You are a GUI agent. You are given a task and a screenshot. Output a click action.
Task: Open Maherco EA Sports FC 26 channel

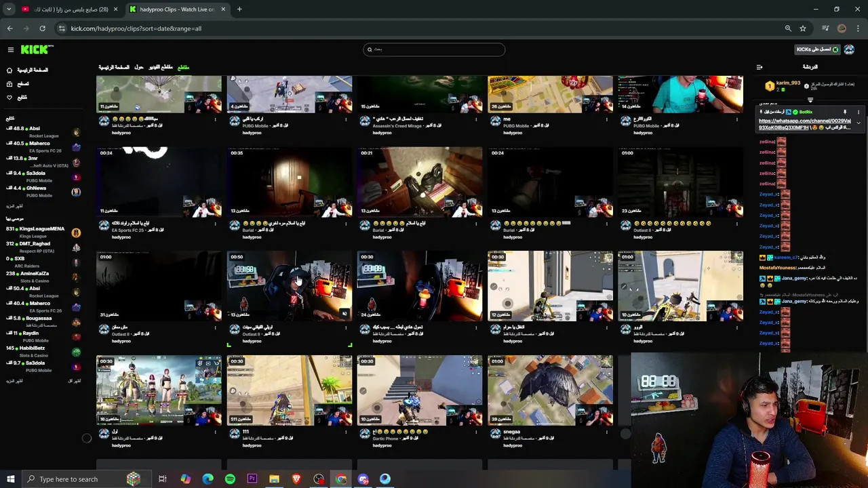click(x=43, y=146)
